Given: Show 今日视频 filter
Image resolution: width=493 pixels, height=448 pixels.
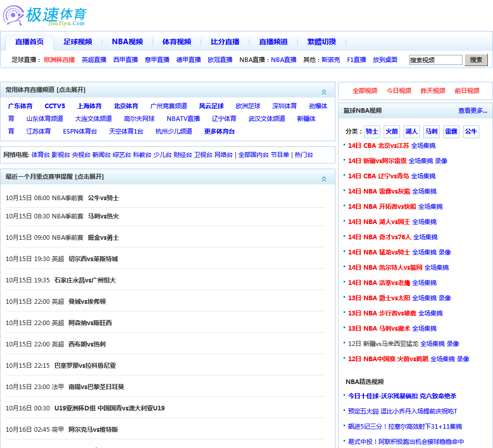Looking at the screenshot, I should coord(399,90).
